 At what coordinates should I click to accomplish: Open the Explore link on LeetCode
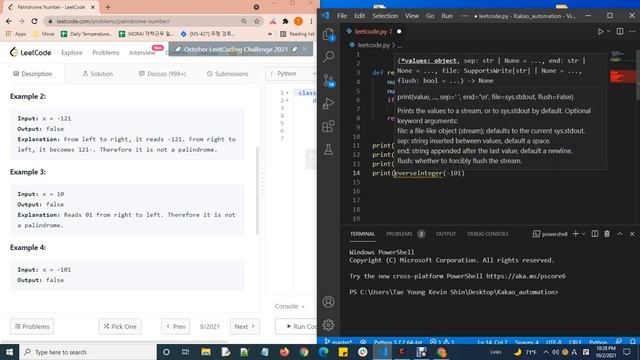[72, 53]
